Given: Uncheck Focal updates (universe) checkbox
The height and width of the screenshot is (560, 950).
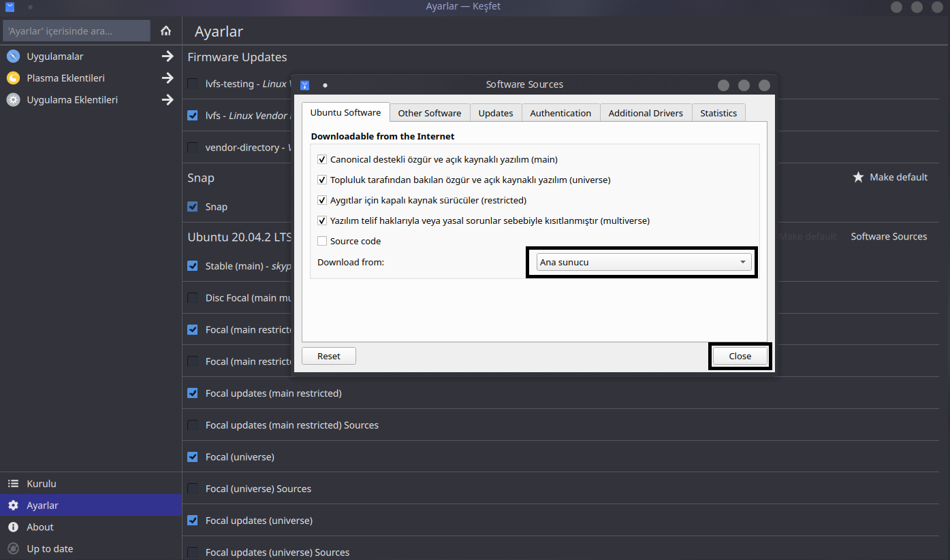Looking at the screenshot, I should pos(193,521).
